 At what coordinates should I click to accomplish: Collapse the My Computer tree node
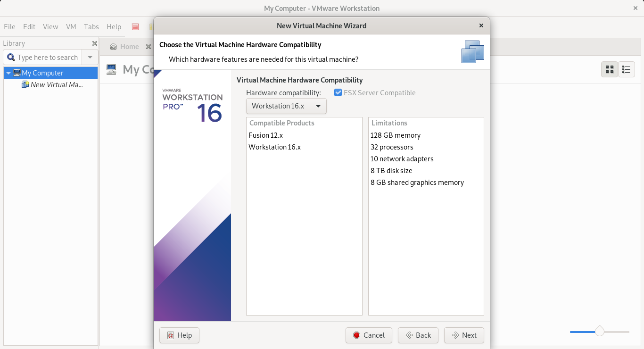(x=8, y=73)
